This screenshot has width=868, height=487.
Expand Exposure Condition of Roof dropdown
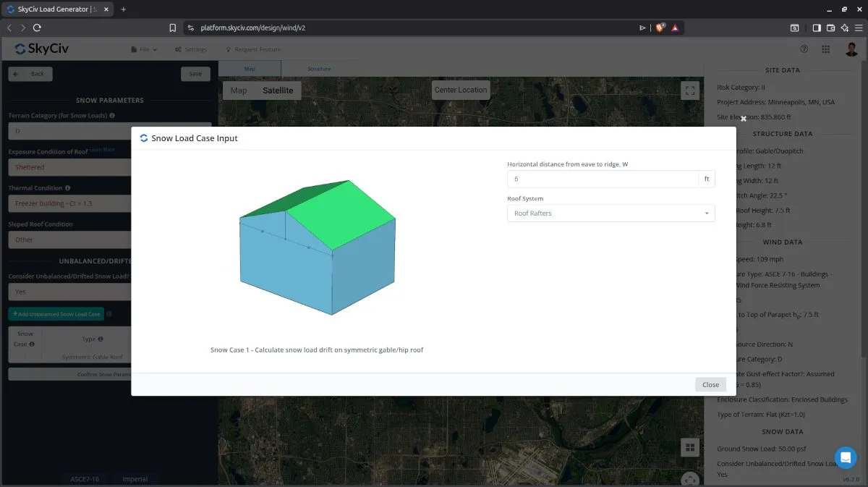pos(70,167)
